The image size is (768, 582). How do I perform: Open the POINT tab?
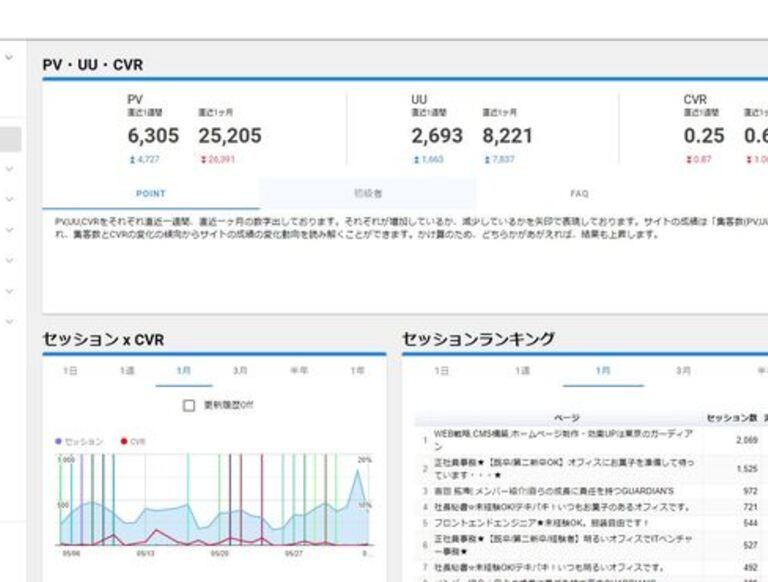[150, 194]
